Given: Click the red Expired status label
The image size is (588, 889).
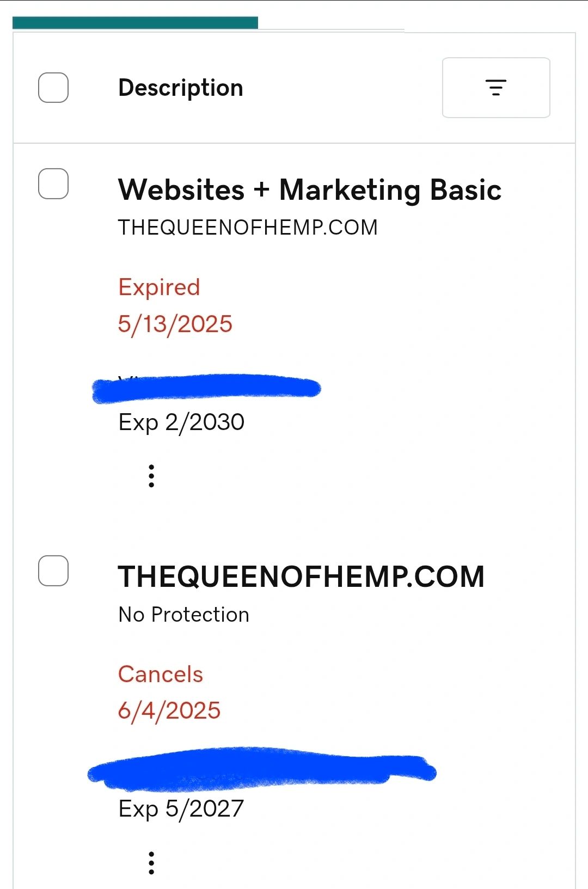Looking at the screenshot, I should 159,287.
